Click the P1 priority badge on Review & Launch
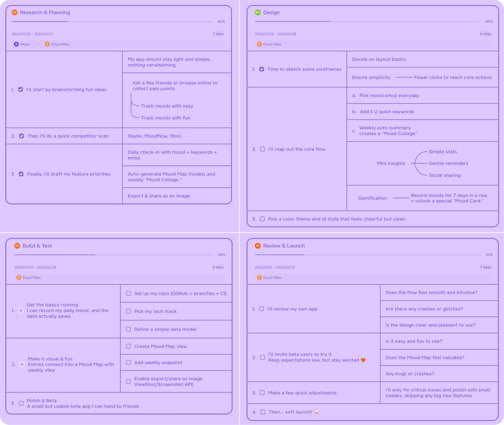The image size is (504, 425). pos(258,246)
